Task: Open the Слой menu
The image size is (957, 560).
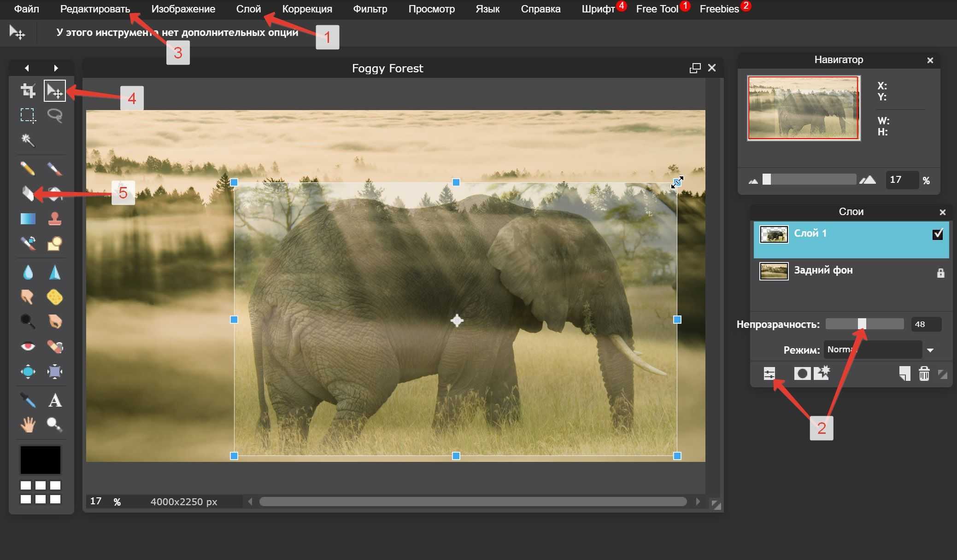Action: pyautogui.click(x=247, y=9)
